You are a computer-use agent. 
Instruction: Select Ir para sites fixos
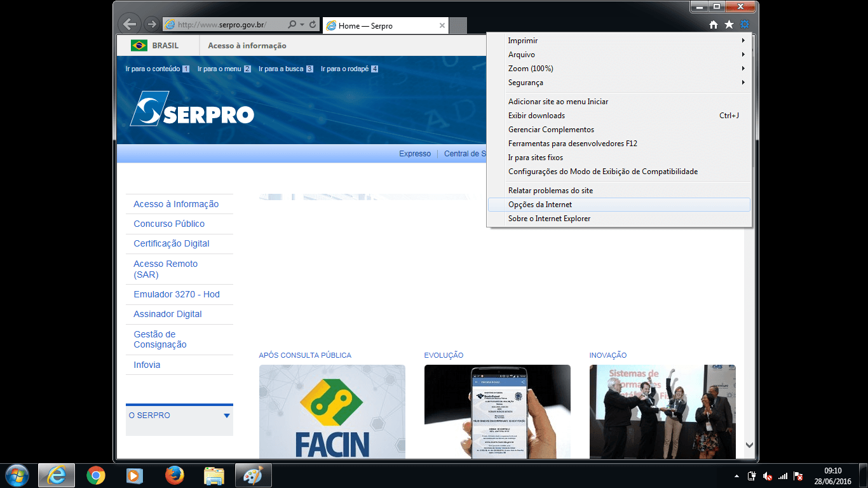[620, 158]
